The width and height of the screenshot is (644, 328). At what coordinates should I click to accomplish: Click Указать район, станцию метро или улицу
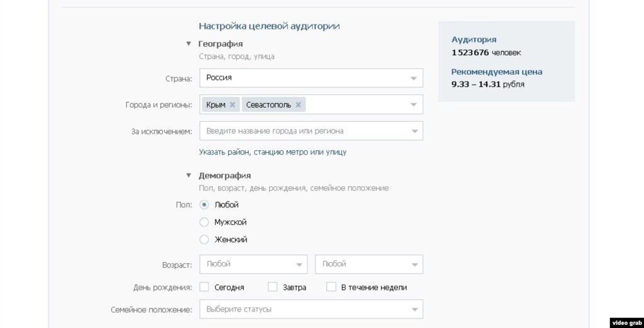pyautogui.click(x=272, y=152)
